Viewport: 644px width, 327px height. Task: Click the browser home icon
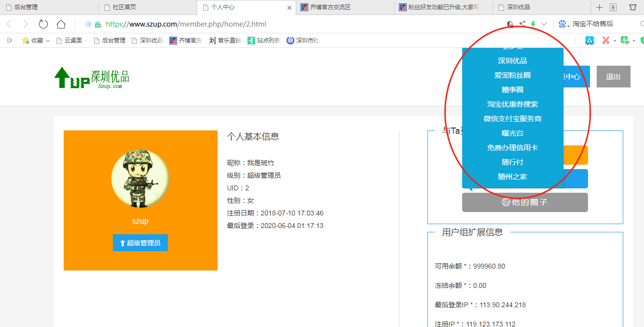pos(61,24)
